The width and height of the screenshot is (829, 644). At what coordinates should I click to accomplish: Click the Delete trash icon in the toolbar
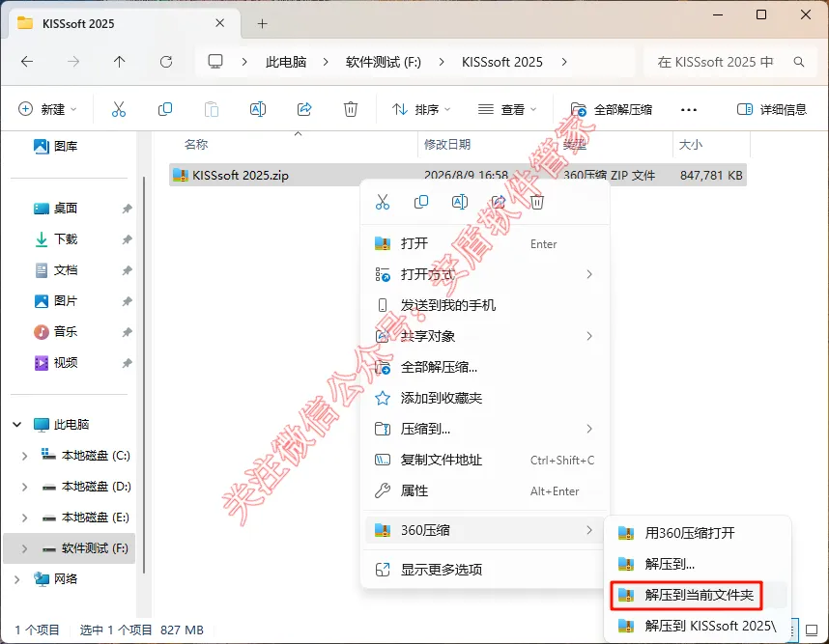pyautogui.click(x=351, y=109)
